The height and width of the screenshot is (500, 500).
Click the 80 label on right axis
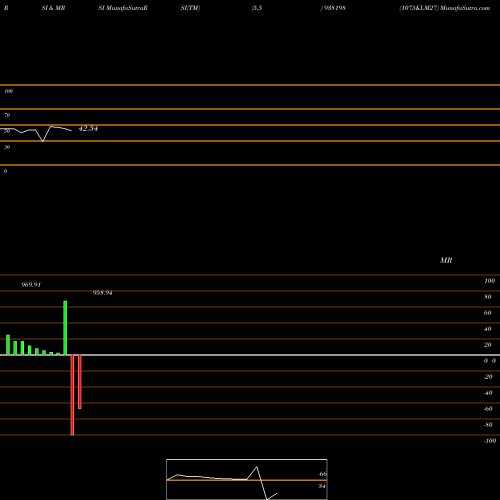(x=488, y=297)
